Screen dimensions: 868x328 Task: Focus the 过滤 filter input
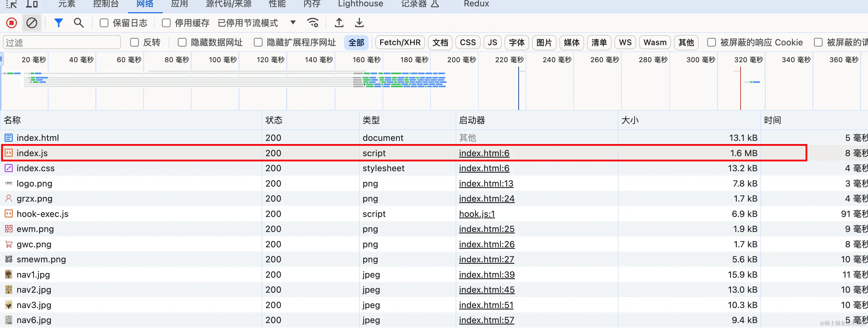point(62,43)
